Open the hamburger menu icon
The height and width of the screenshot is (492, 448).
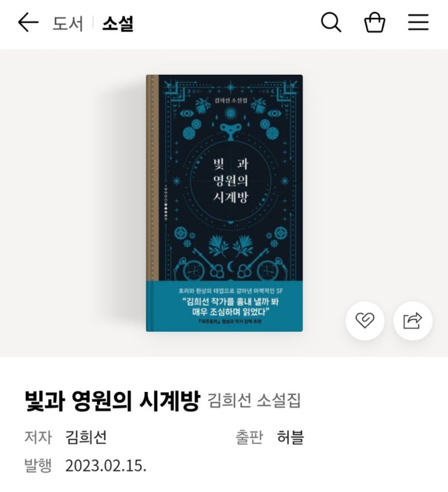(x=418, y=22)
